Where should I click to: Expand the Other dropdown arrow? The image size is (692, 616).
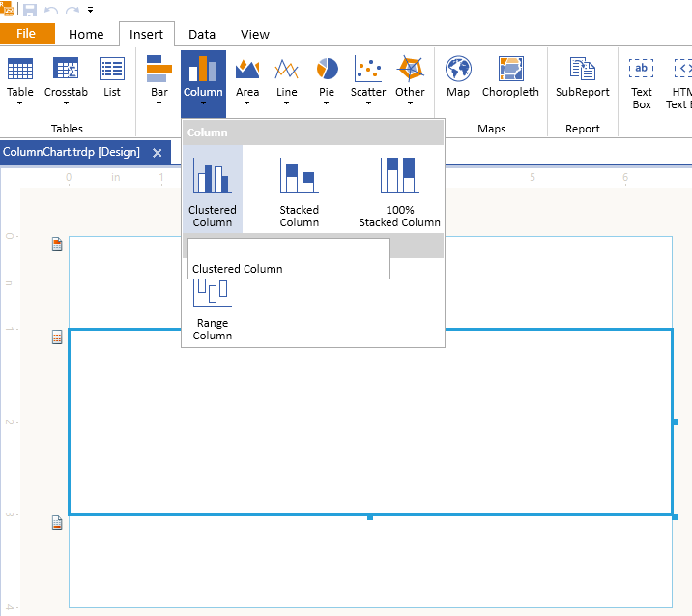click(410, 103)
